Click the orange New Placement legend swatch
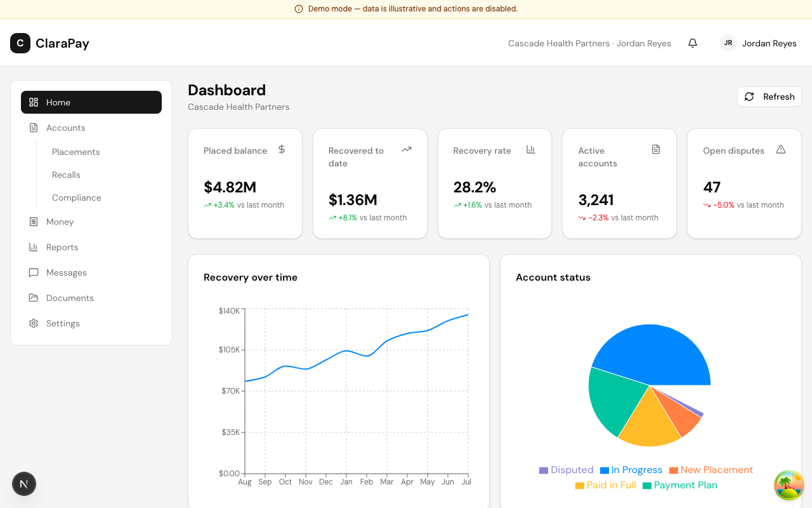This screenshot has height=508, width=812. click(x=674, y=471)
